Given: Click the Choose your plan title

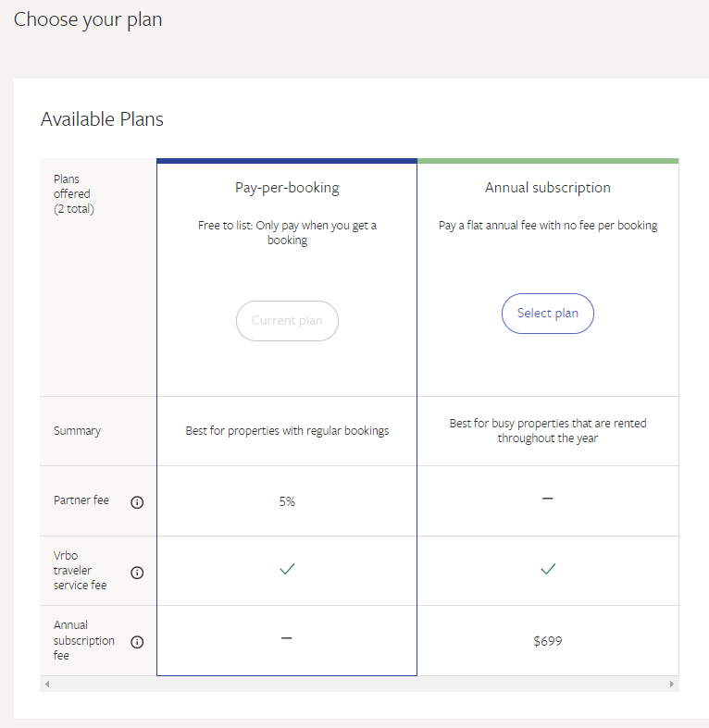Looking at the screenshot, I should point(88,20).
